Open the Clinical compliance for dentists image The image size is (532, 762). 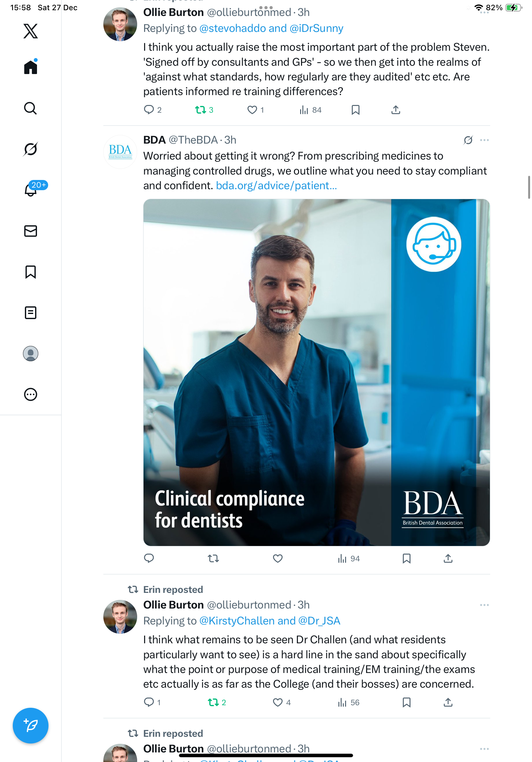tap(316, 372)
